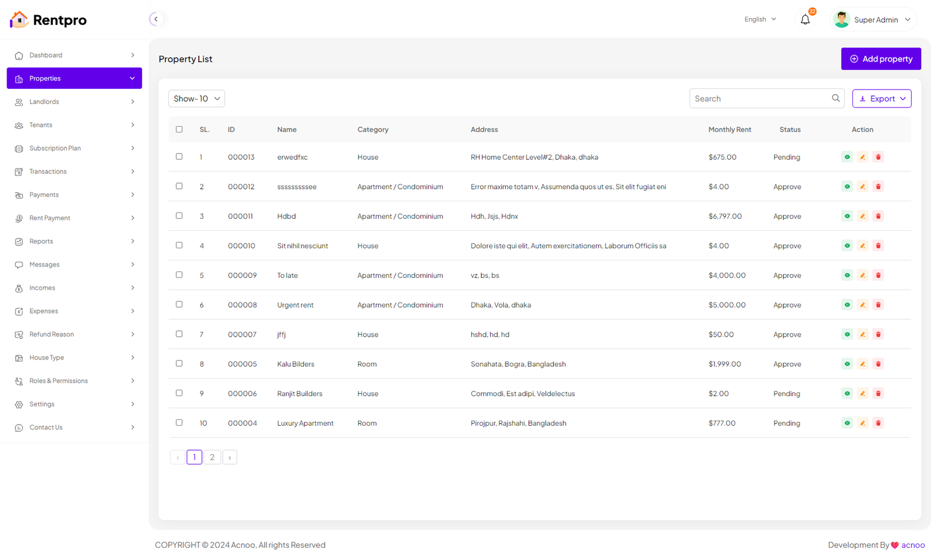Open the Export dropdown
The height and width of the screenshot is (560, 931).
882,99
